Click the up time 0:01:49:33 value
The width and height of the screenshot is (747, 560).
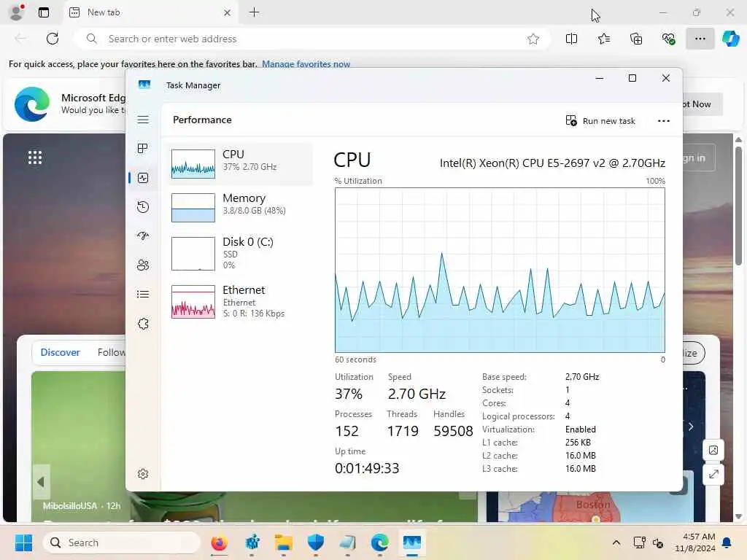tap(367, 468)
